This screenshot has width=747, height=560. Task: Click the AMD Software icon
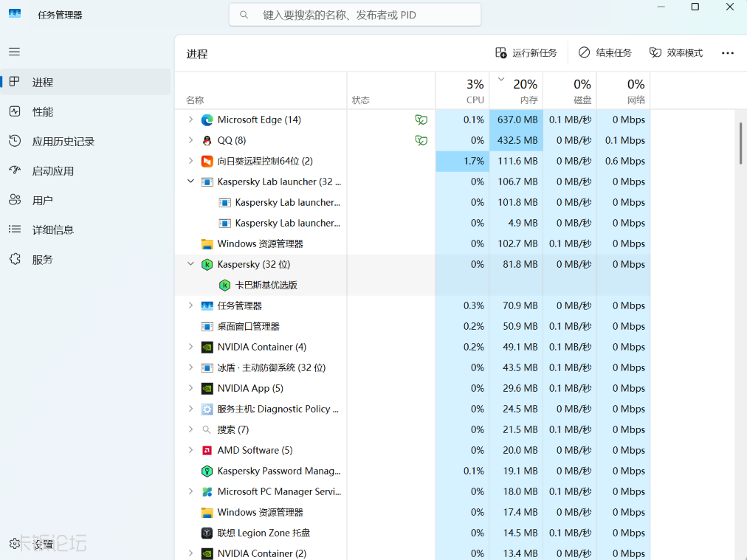[x=207, y=451]
